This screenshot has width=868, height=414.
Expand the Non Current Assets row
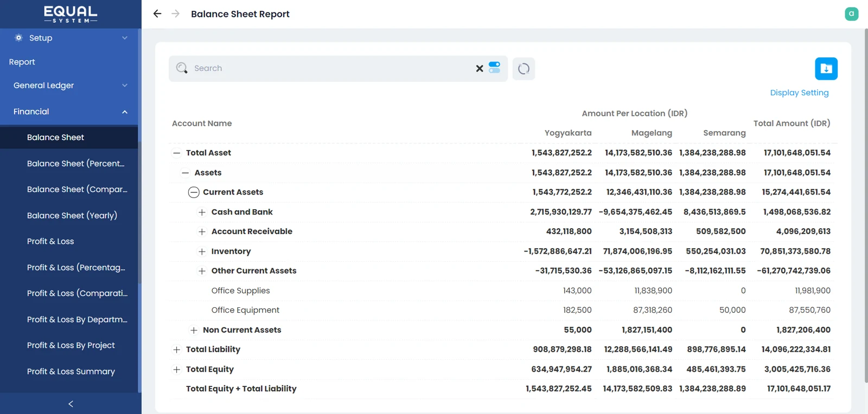(194, 330)
